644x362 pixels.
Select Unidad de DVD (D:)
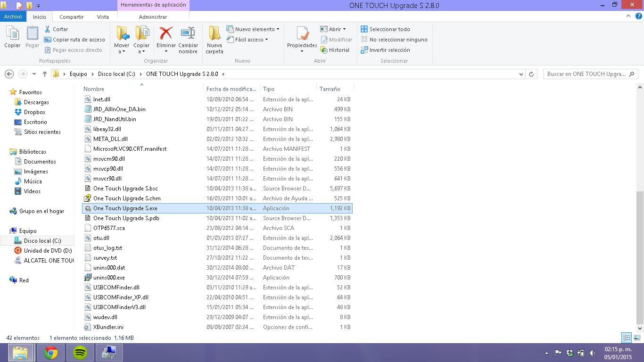pos(48,251)
